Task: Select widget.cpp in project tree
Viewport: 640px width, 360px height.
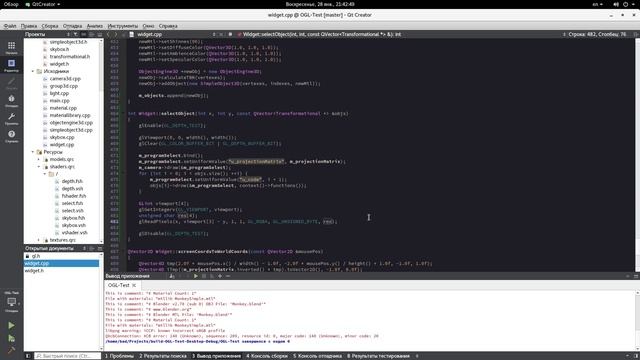Action: point(62,144)
